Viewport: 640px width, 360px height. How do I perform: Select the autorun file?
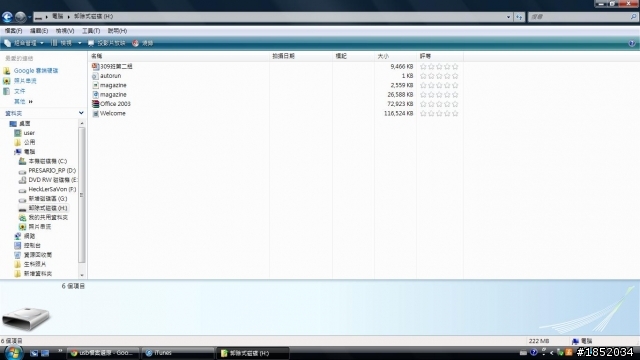click(x=107, y=76)
